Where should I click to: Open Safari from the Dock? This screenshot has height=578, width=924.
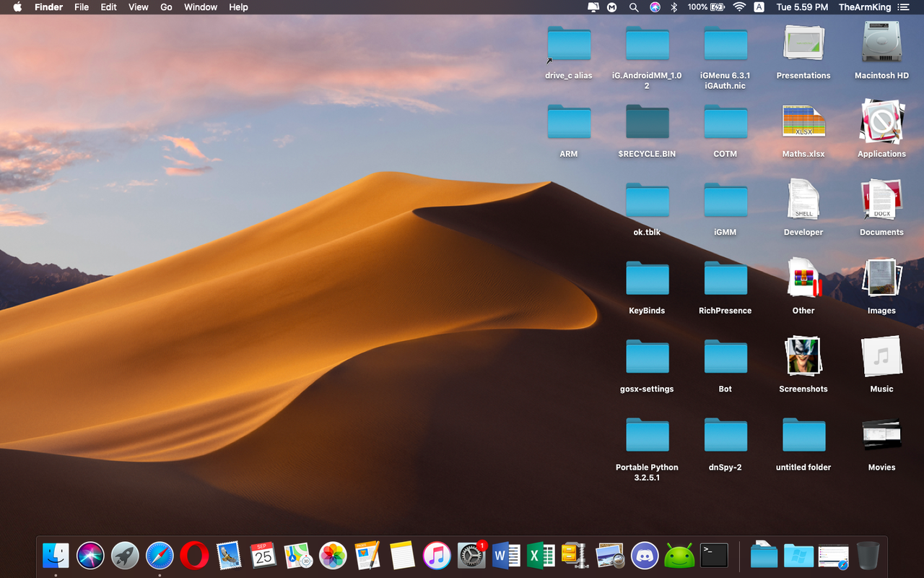click(160, 556)
